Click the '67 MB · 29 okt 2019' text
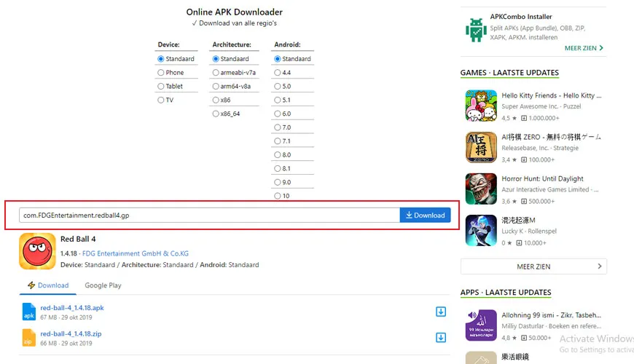The height and width of the screenshot is (364, 634). coord(66,317)
